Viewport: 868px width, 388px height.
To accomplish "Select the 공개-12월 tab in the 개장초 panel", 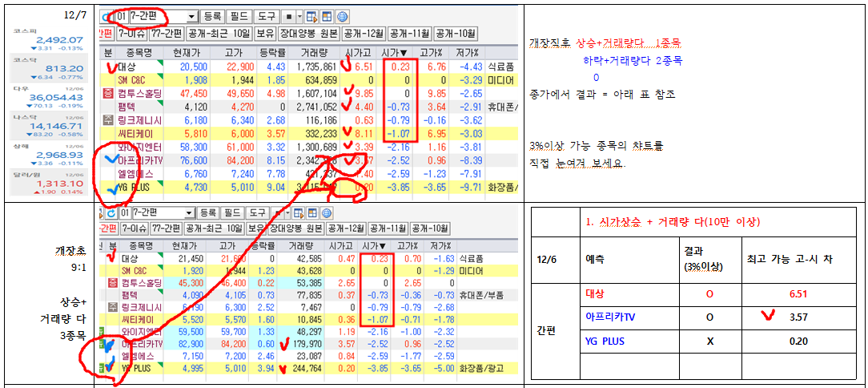I will [x=346, y=228].
